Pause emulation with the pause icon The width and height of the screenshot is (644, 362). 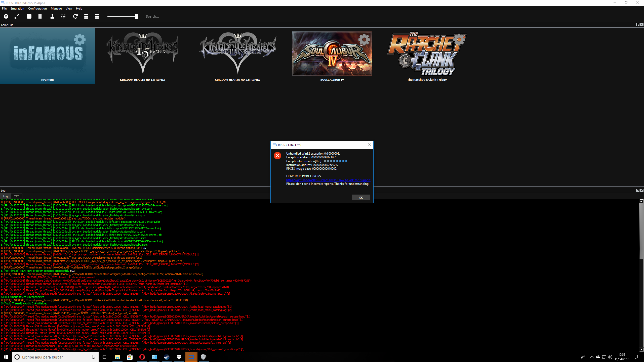(x=40, y=16)
